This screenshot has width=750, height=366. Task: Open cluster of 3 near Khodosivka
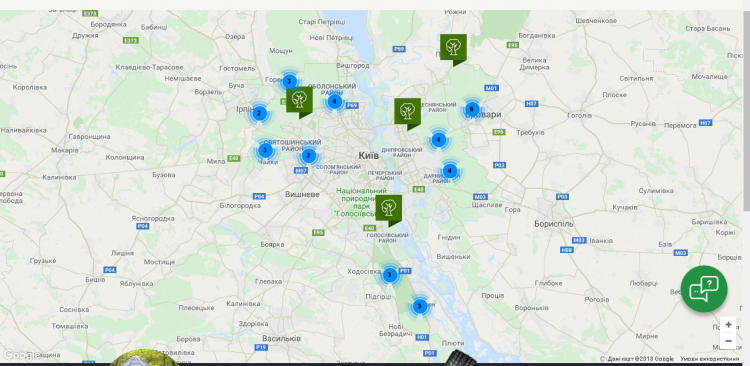click(x=389, y=275)
